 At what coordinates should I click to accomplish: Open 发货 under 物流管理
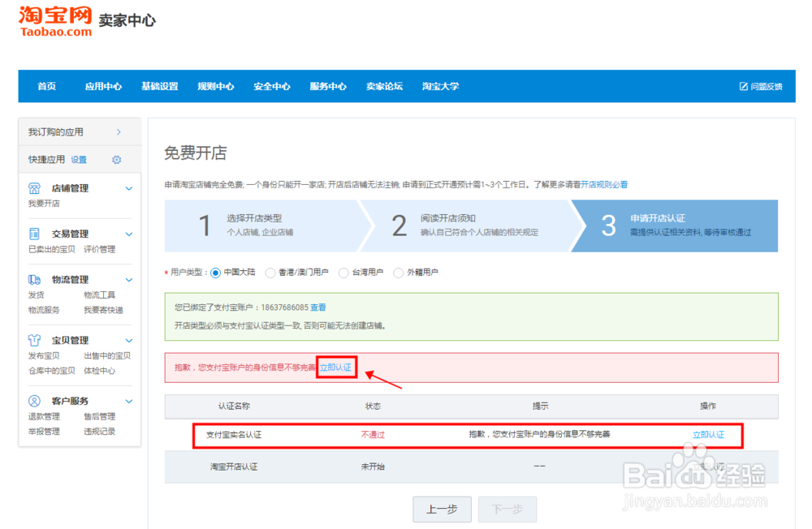click(x=37, y=295)
